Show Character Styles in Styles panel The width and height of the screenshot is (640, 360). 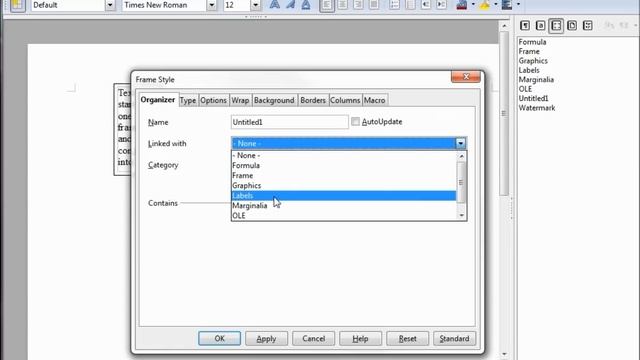point(540,26)
